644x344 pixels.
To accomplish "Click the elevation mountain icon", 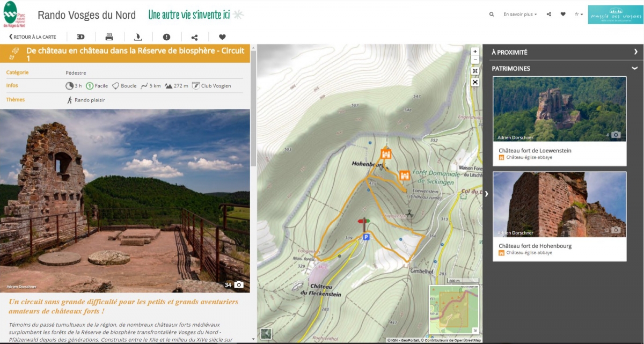I will point(169,86).
